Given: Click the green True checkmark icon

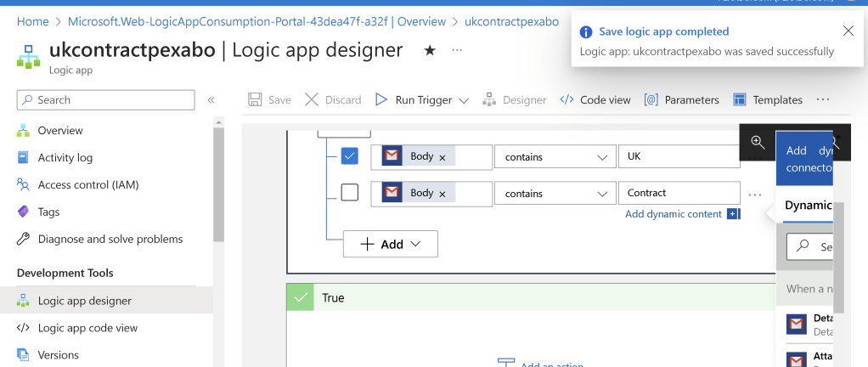Looking at the screenshot, I should tap(301, 298).
